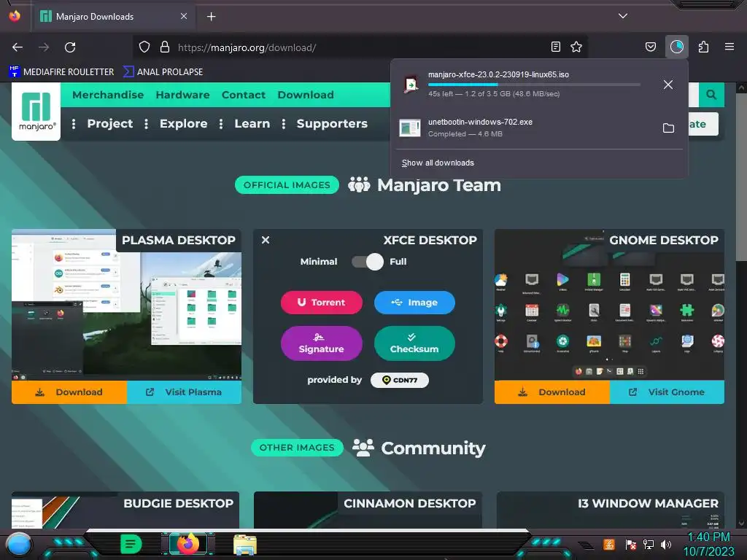The image size is (747, 560).
Task: Click the XFCE Image button
Action: [x=414, y=303]
